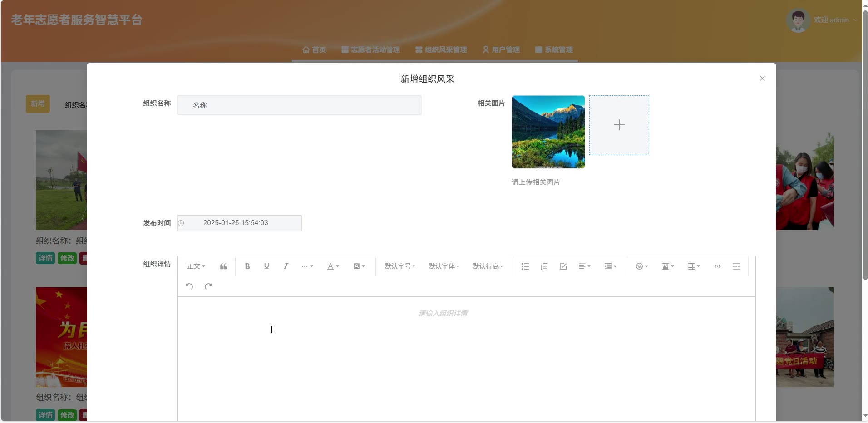Viewport: 868px width, 423px height.
Task: Open the font color picker
Action: (333, 266)
